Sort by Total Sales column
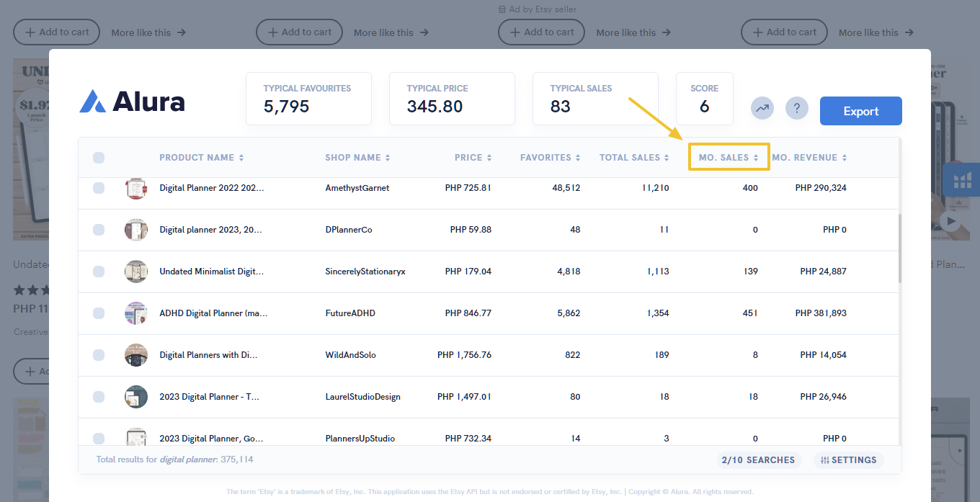Image resolution: width=980 pixels, height=502 pixels. click(x=635, y=158)
